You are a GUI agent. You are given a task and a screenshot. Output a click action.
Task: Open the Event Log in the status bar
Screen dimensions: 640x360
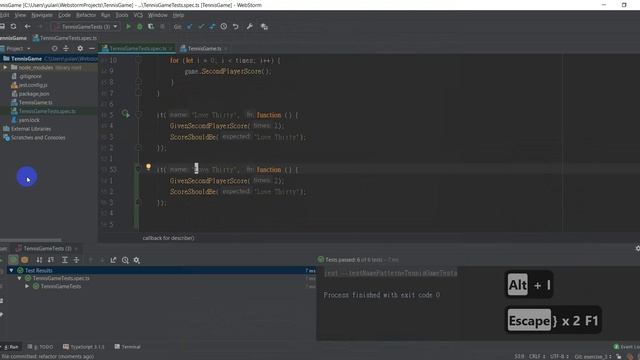tap(627, 347)
